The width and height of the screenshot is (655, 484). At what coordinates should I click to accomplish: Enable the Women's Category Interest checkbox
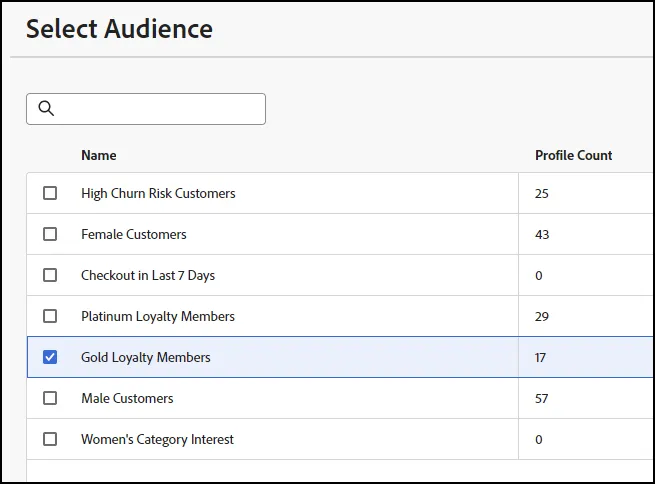coord(50,439)
